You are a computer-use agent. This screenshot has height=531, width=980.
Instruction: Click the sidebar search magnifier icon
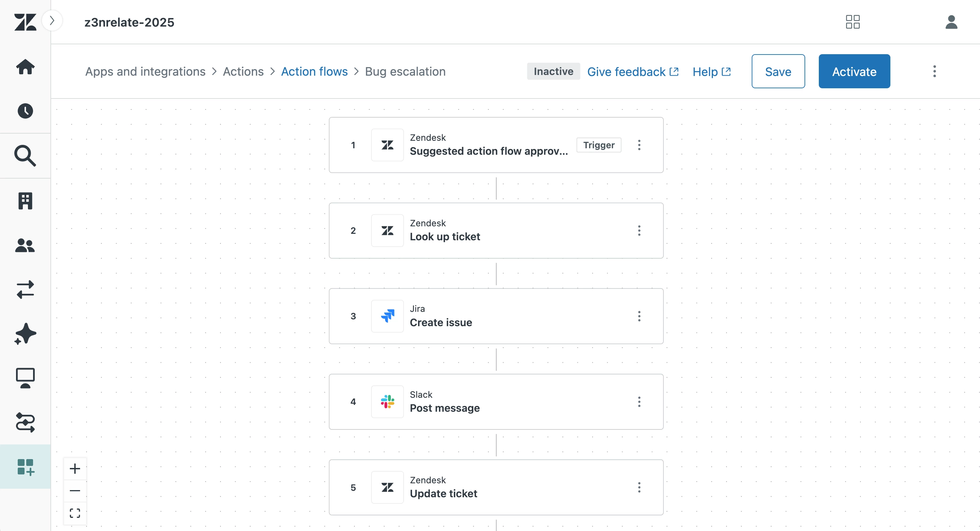tap(25, 155)
